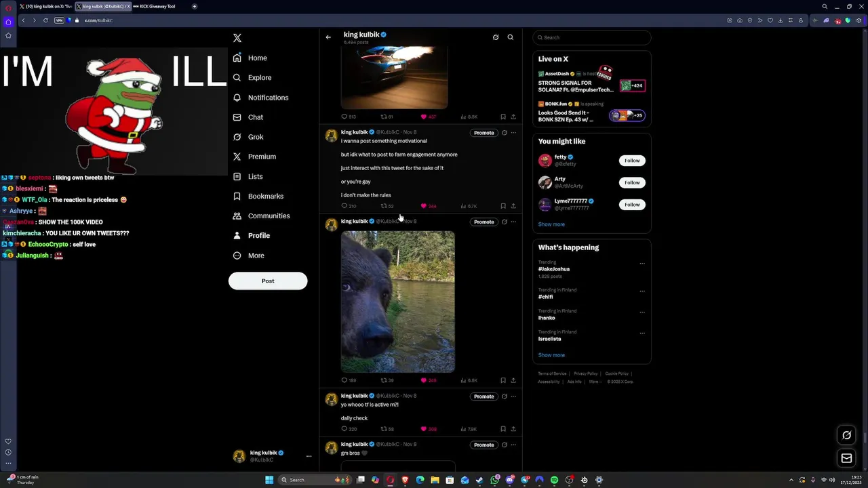Viewport: 868px width, 488px height.
Task: Open the floating Grok button at bottom right
Action: (846, 435)
